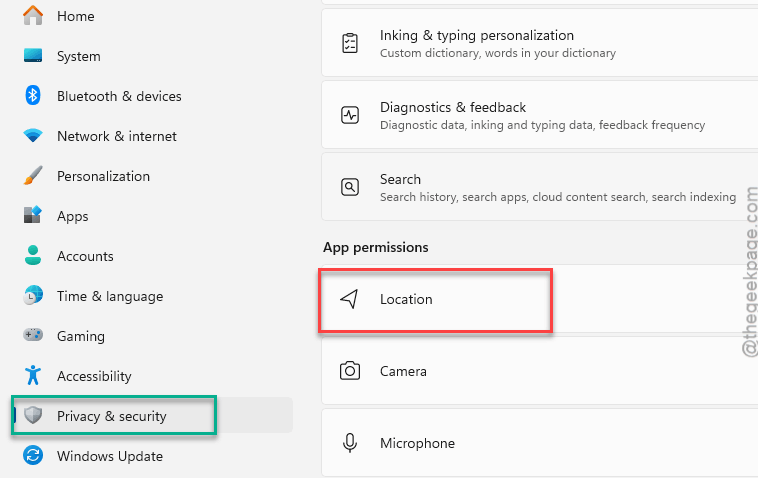Click the Microphone icon
The width and height of the screenshot is (758, 478).
point(350,443)
